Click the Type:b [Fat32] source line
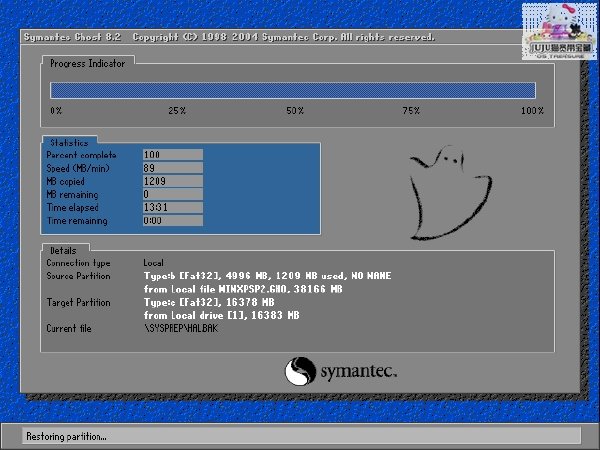Screen dimensions: 600x450 coord(267,276)
